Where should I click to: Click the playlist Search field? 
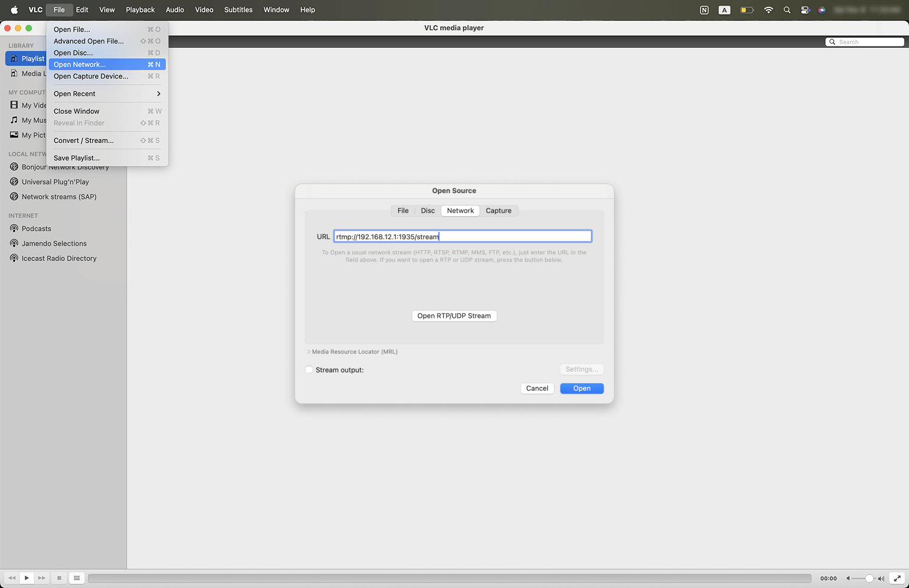[865, 42]
